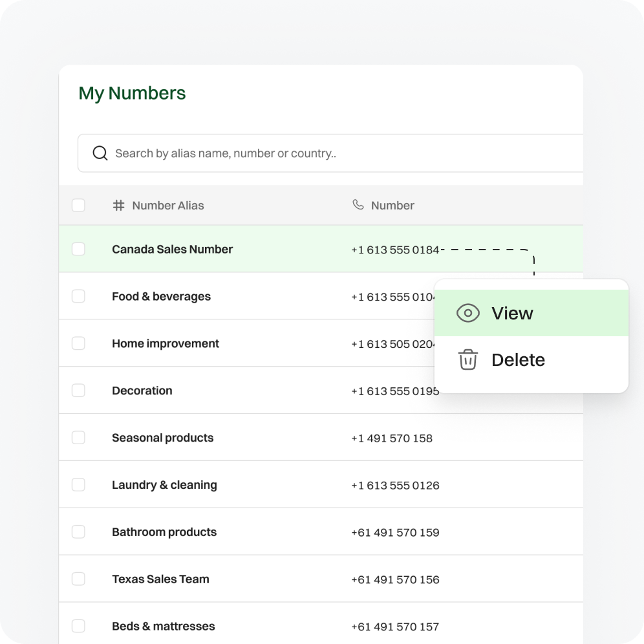Click the Beds & mattresses alias
This screenshot has width=644, height=644.
163,626
